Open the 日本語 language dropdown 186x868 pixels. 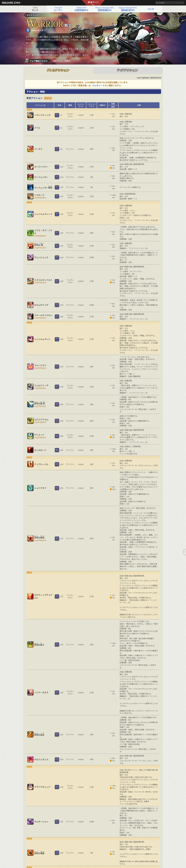169,3
